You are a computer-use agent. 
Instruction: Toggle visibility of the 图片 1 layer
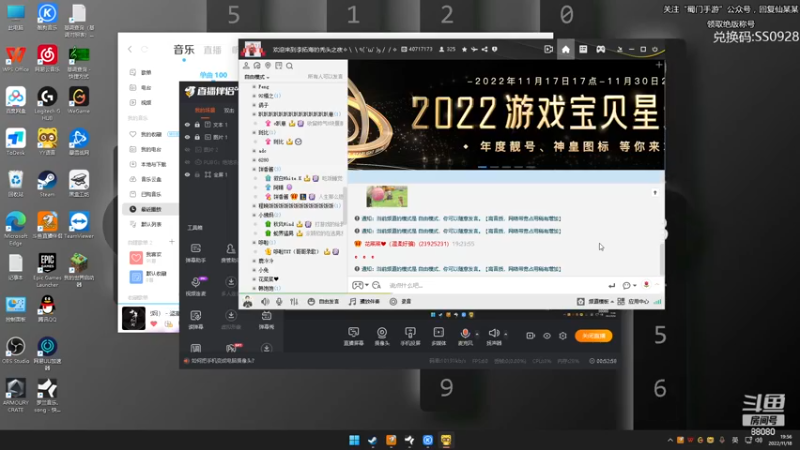click(x=187, y=137)
